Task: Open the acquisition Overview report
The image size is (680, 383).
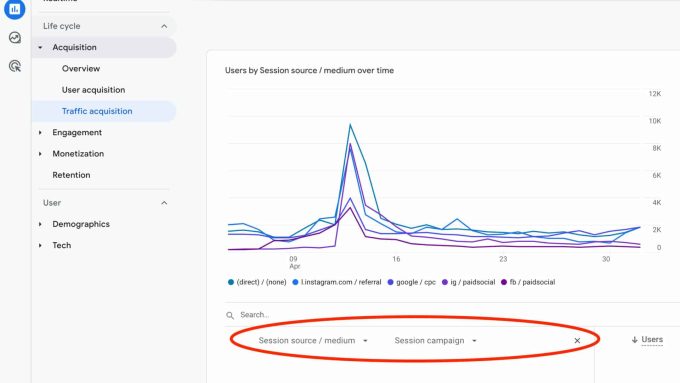Action: click(x=81, y=69)
